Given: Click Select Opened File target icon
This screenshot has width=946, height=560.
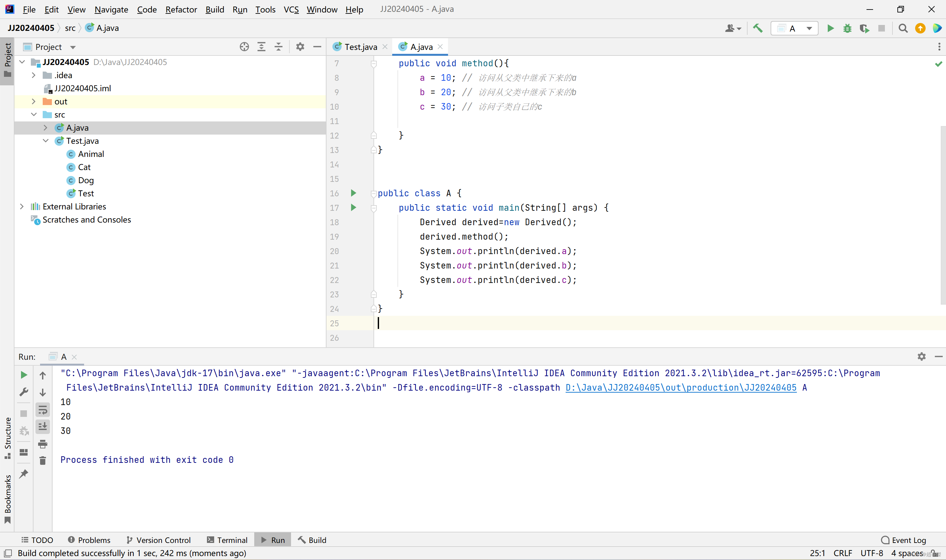Looking at the screenshot, I should point(244,47).
